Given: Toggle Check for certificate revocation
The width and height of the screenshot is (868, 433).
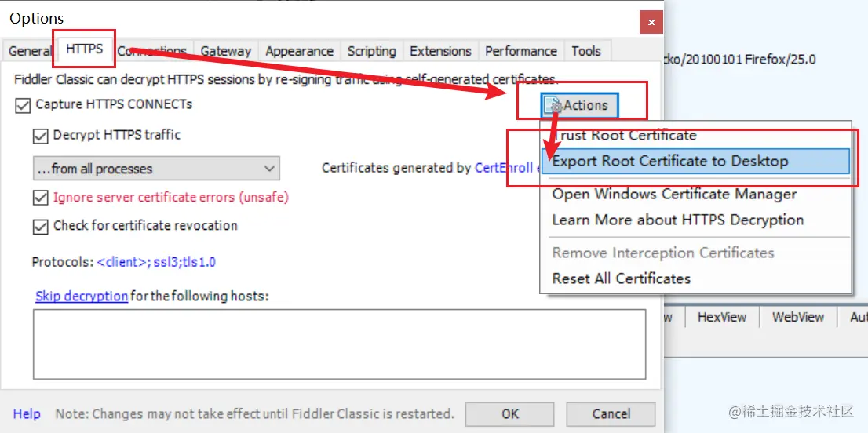Looking at the screenshot, I should (40, 227).
